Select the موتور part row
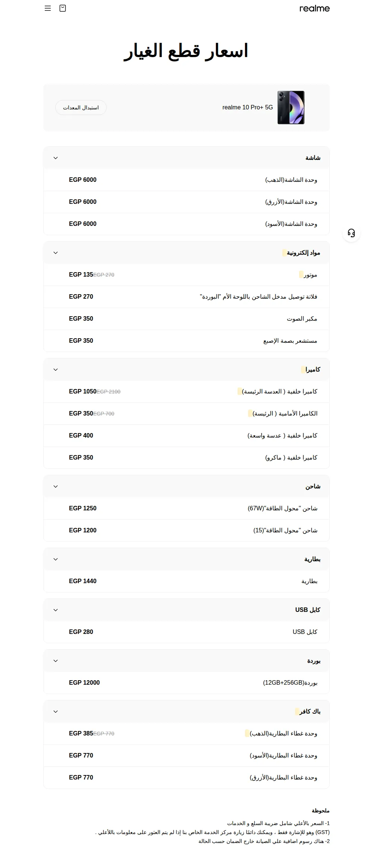This screenshot has height=868, width=373. (186, 275)
